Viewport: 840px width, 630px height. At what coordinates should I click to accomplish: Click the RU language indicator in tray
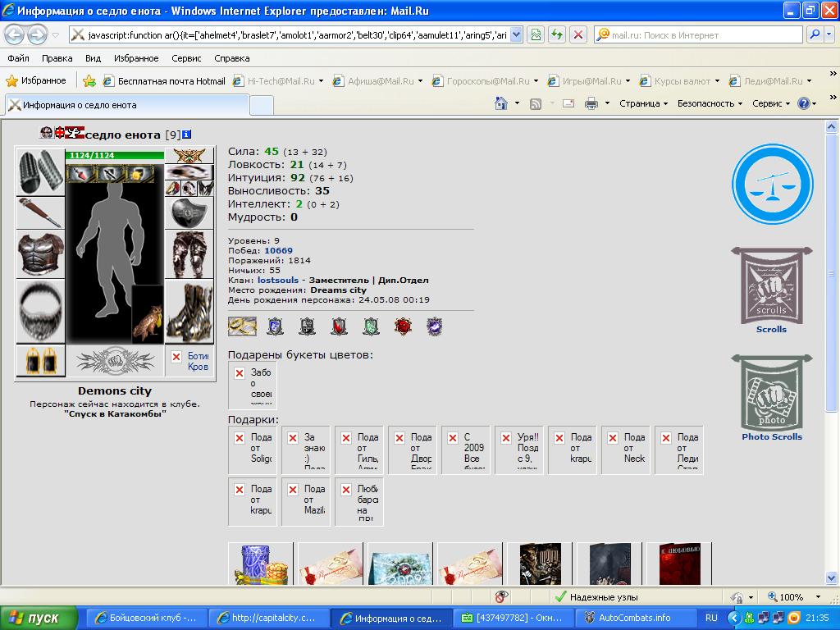coord(711,618)
